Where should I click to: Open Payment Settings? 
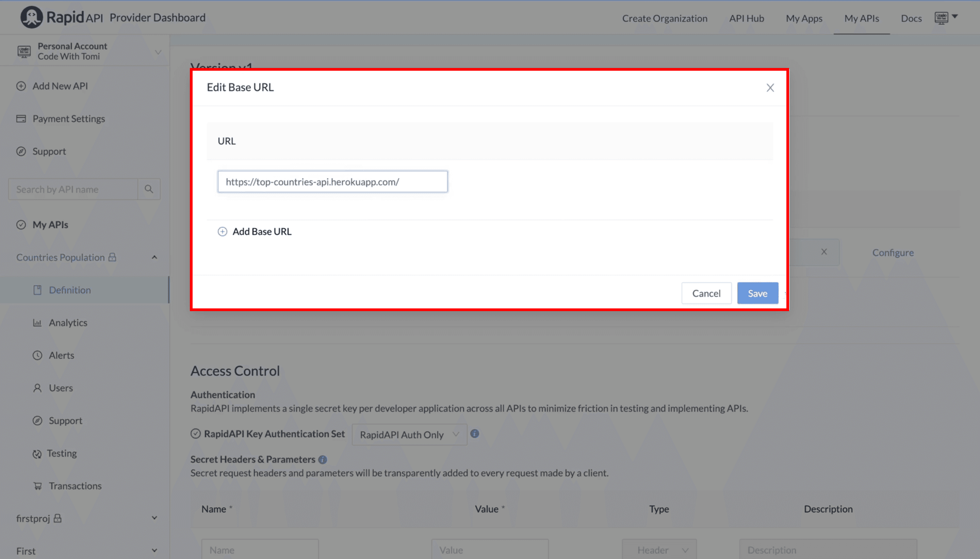click(69, 119)
